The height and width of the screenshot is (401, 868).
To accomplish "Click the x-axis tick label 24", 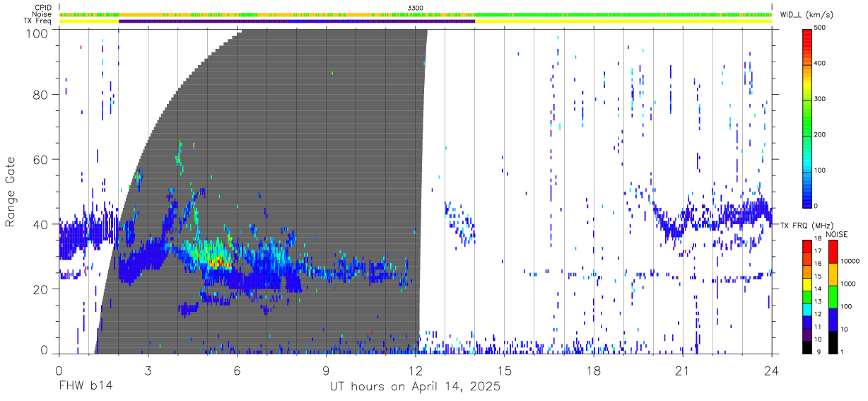I will pyautogui.click(x=772, y=371).
